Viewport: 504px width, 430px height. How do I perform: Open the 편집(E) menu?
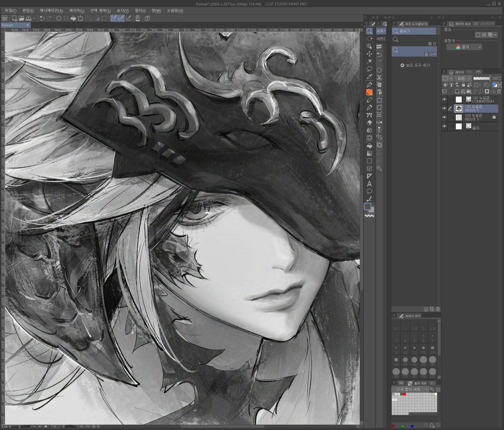tap(28, 10)
